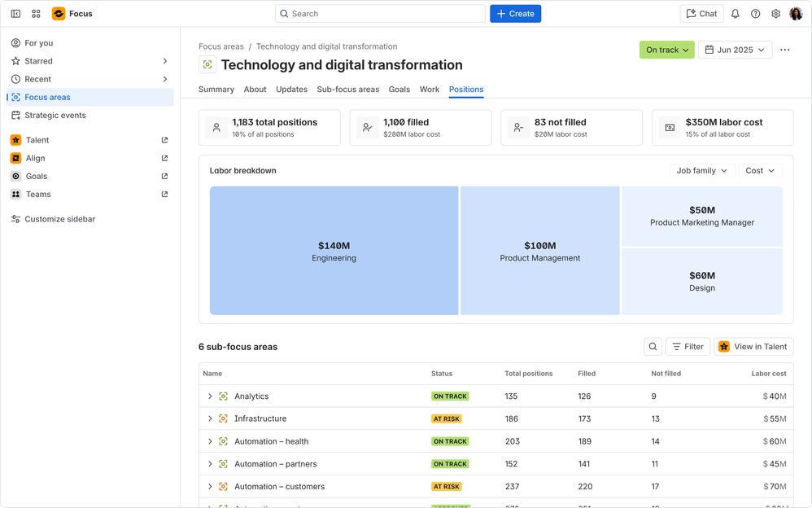The width and height of the screenshot is (812, 508).
Task: Open Goals external link icon
Action: click(x=164, y=176)
